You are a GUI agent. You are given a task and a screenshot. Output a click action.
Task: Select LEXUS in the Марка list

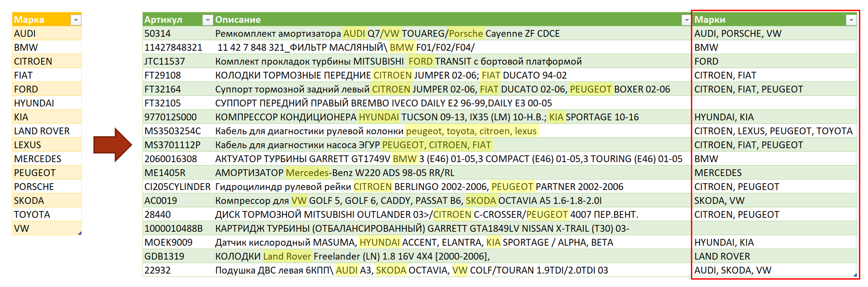coord(47,145)
